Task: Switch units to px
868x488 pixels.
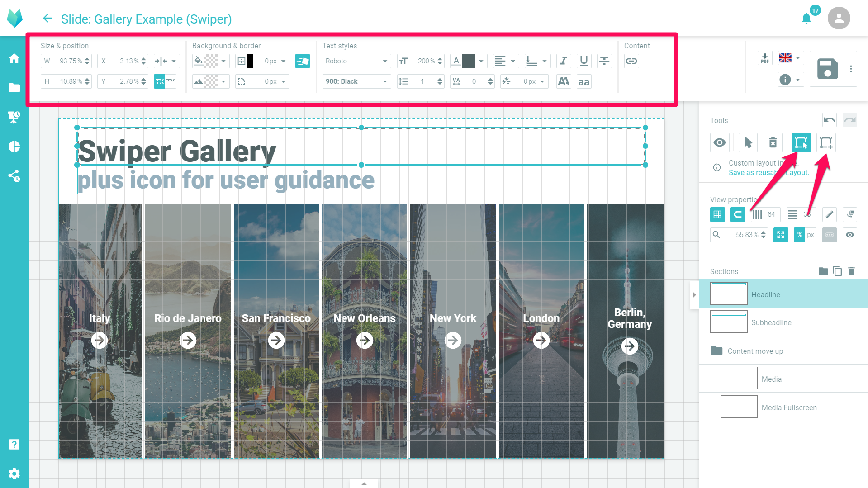Action: click(811, 235)
